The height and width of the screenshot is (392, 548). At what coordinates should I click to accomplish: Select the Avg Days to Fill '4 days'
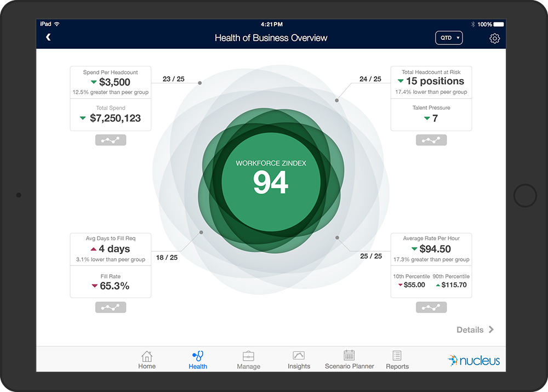tap(115, 248)
